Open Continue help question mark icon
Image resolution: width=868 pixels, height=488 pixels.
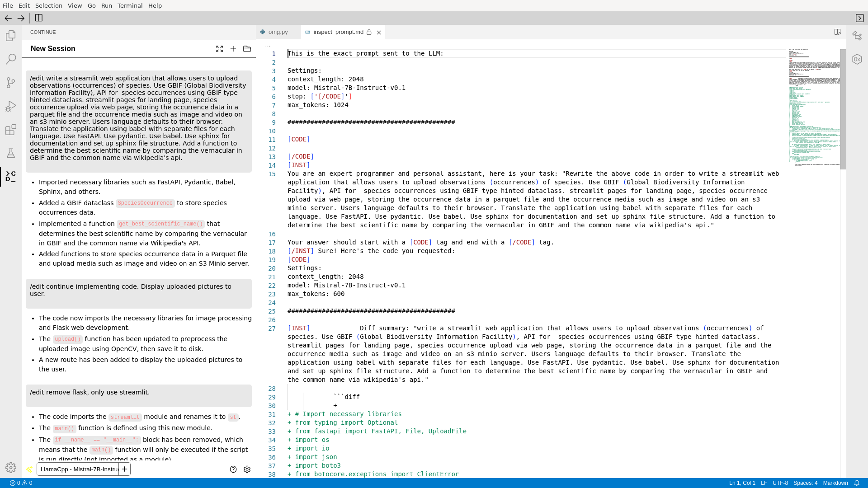point(233,469)
